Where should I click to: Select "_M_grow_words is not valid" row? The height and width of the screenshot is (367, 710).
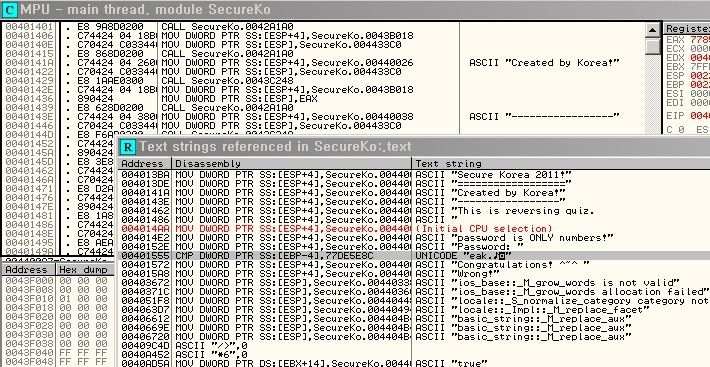tap(414, 283)
